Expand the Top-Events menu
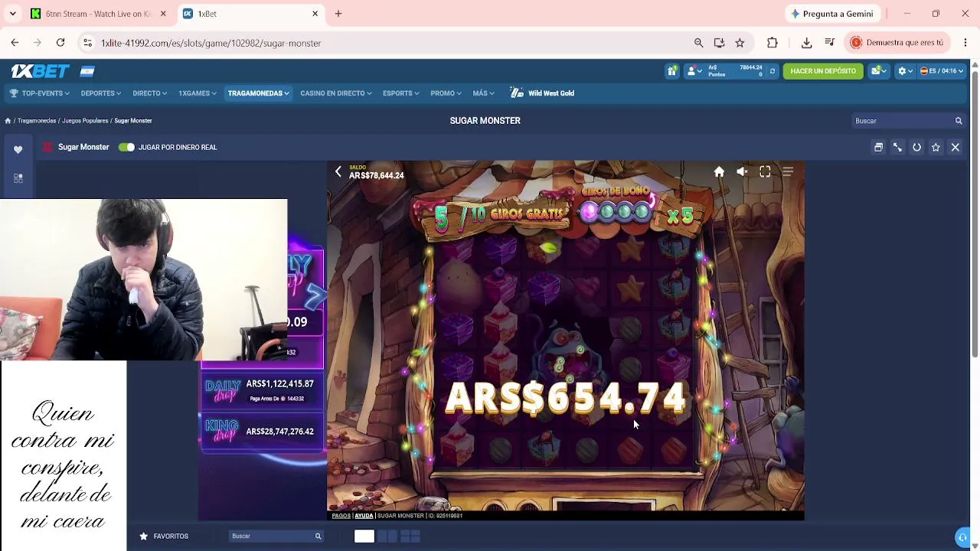The width and height of the screenshot is (980, 551). [40, 93]
